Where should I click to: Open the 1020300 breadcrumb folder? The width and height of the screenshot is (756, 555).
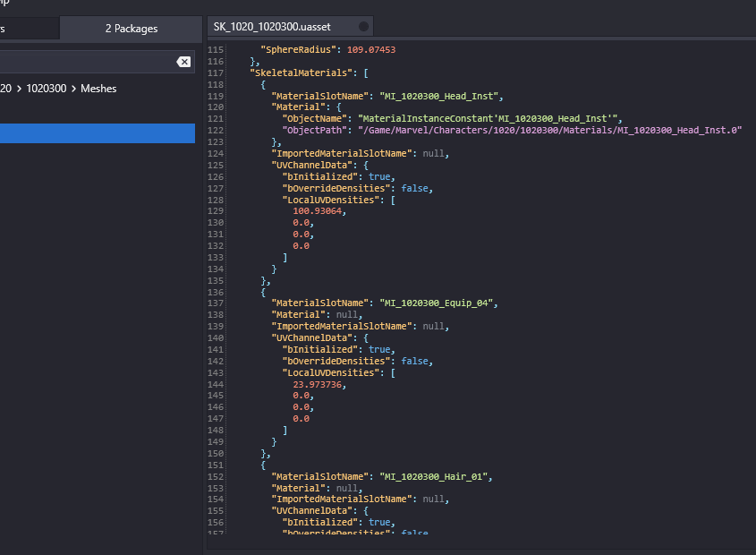click(x=47, y=89)
